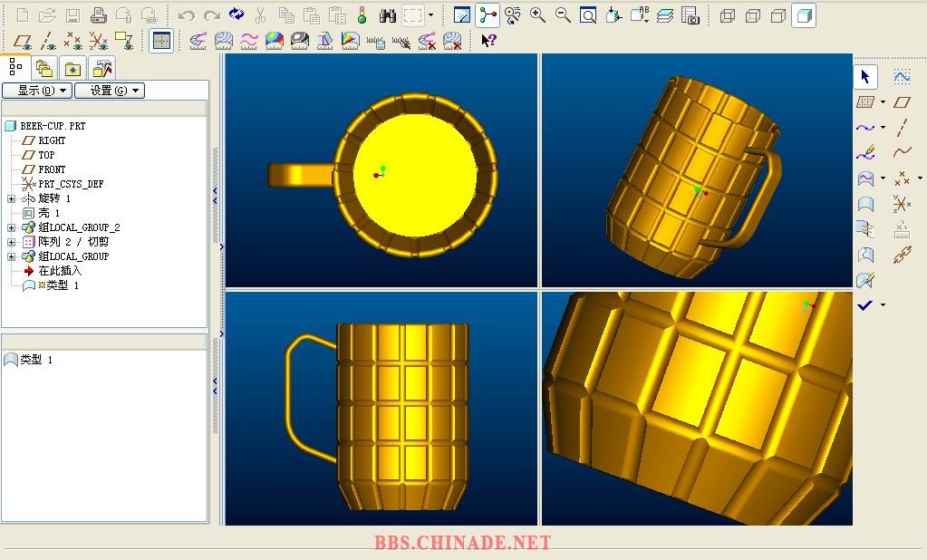
Task: Open the 设置 dropdown menu
Action: [110, 91]
